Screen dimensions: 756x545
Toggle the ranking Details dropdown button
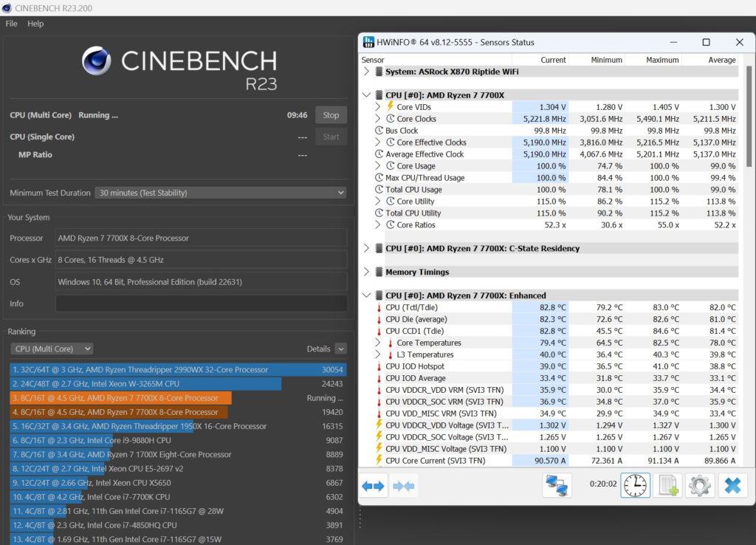coord(340,349)
